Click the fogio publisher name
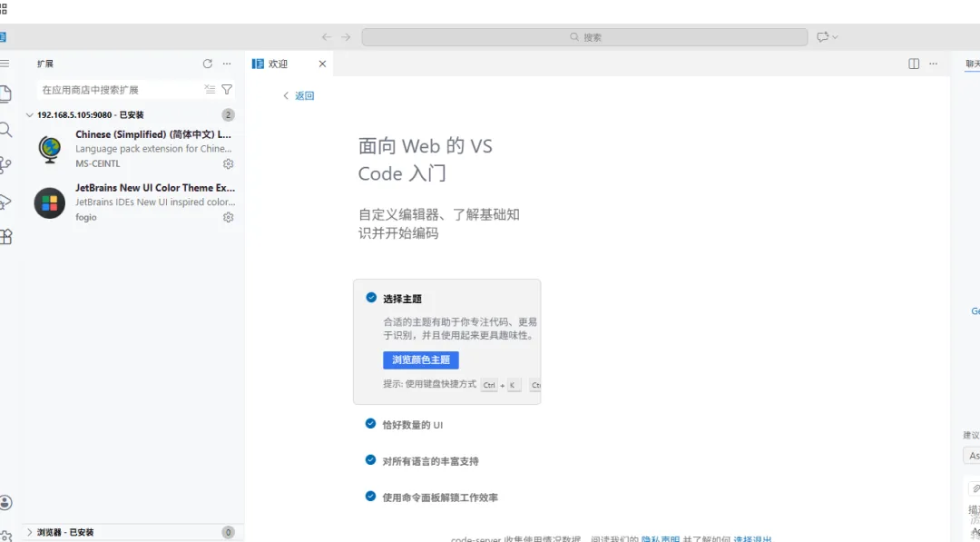 click(86, 218)
